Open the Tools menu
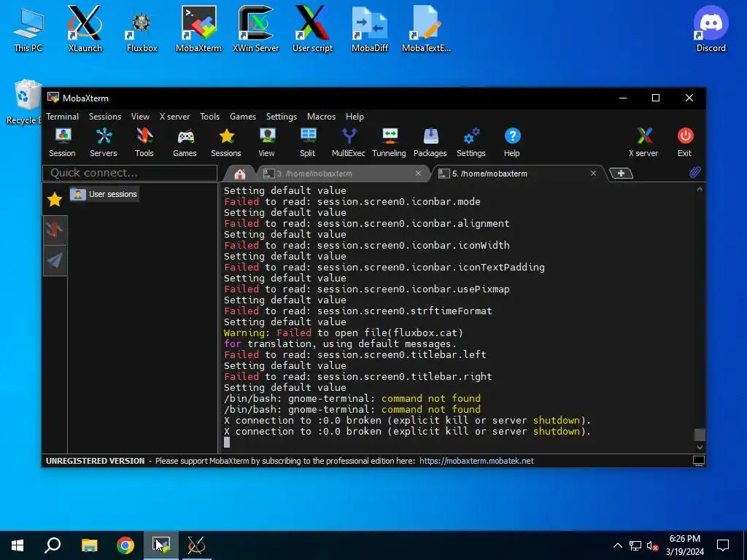 coord(209,117)
